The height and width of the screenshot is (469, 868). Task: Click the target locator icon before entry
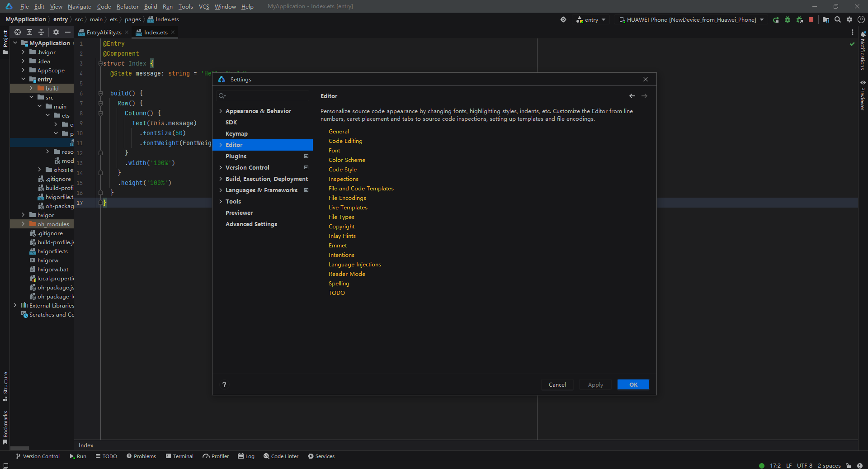click(563, 19)
